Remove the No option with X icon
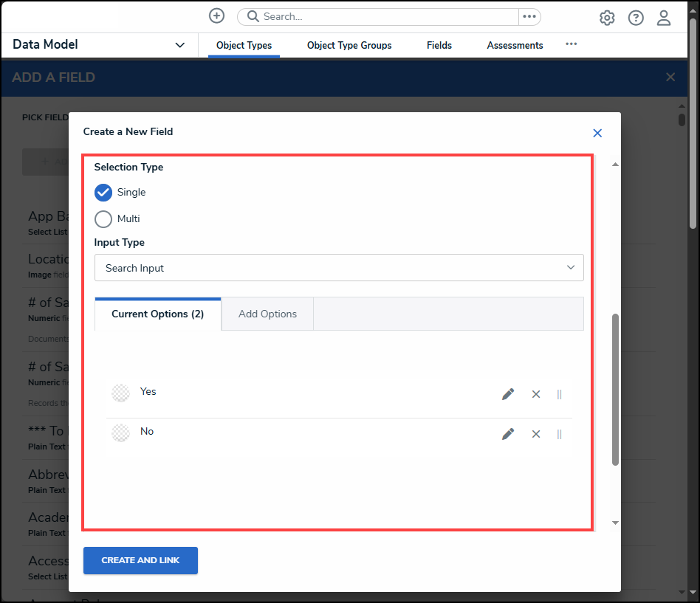 point(536,434)
